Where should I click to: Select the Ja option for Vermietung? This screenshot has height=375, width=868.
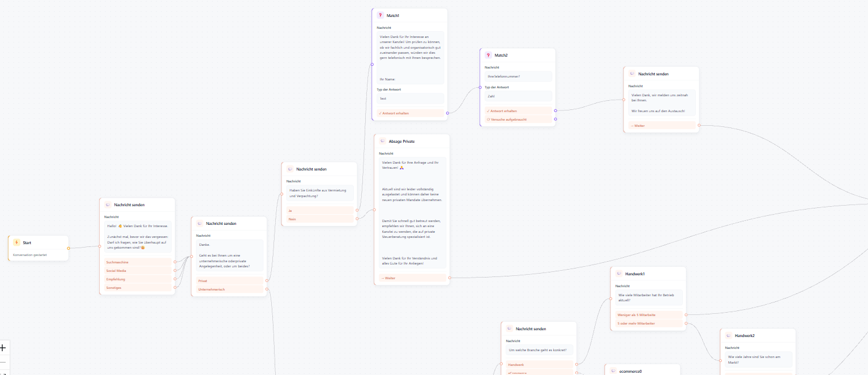click(x=320, y=210)
